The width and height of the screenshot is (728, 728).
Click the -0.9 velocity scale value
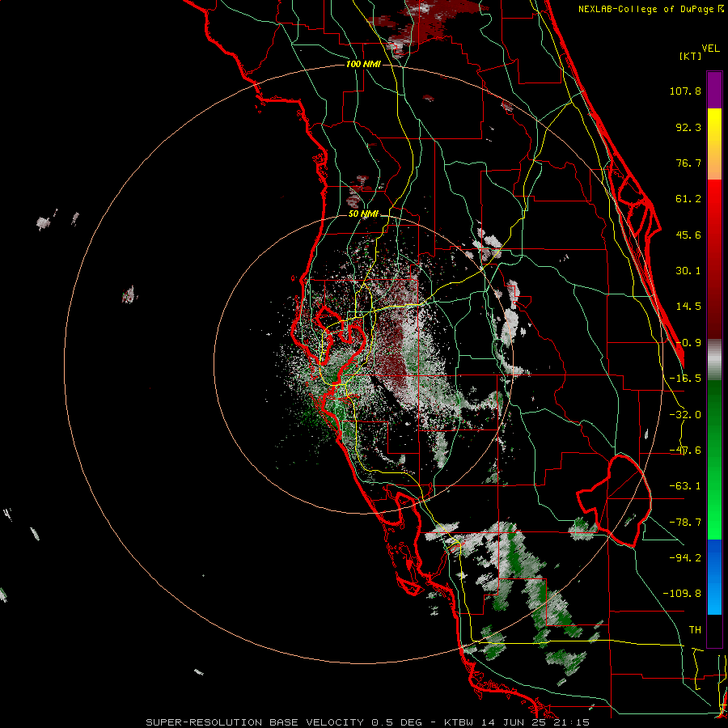tap(688, 343)
